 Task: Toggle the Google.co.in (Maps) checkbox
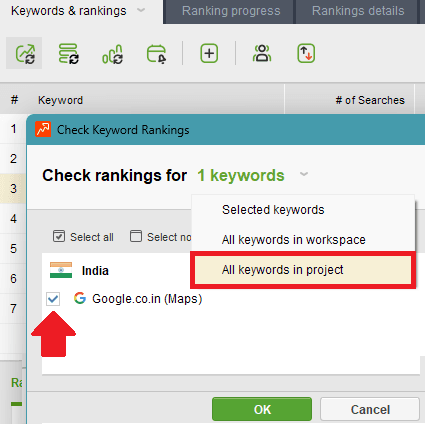53,299
